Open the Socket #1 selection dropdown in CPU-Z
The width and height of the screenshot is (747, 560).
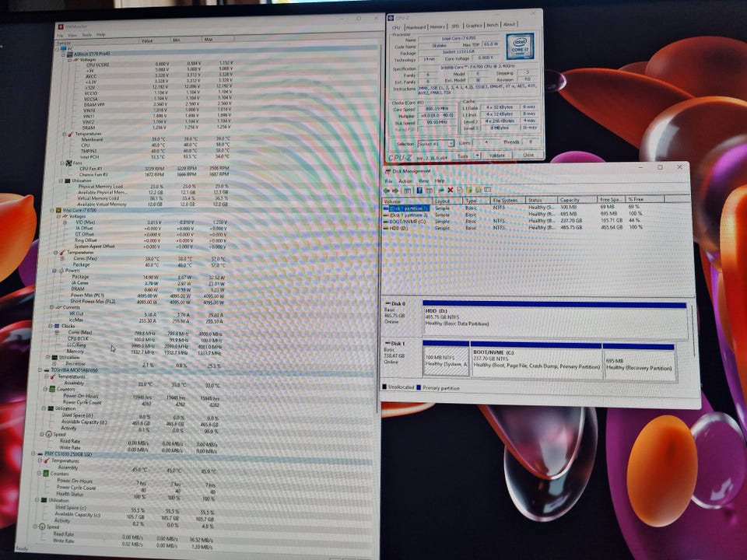tap(437, 144)
